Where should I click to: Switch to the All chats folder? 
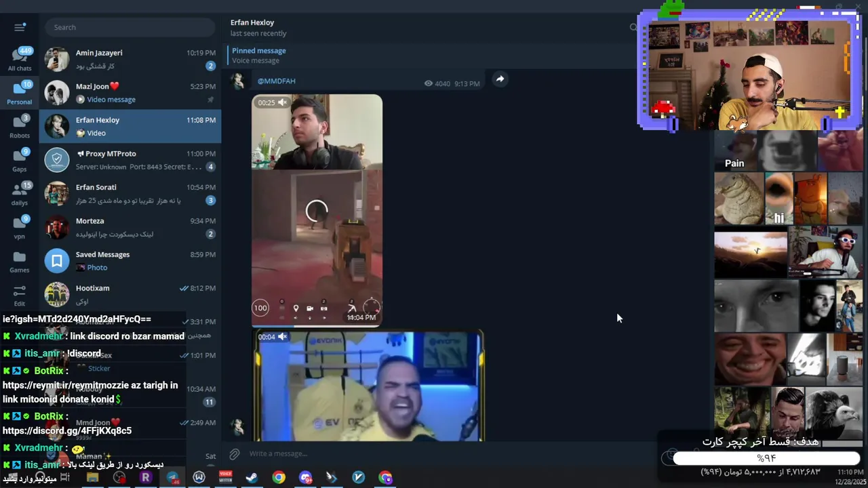(20, 60)
